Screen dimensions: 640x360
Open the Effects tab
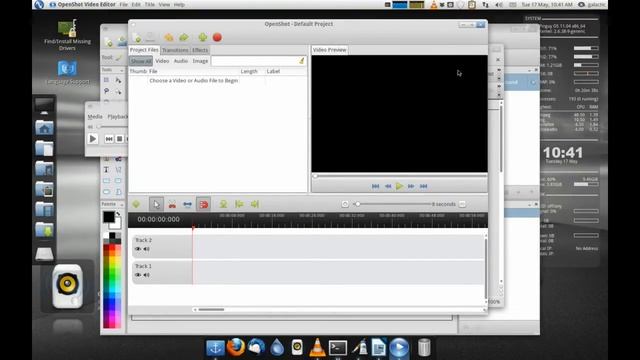click(200, 50)
